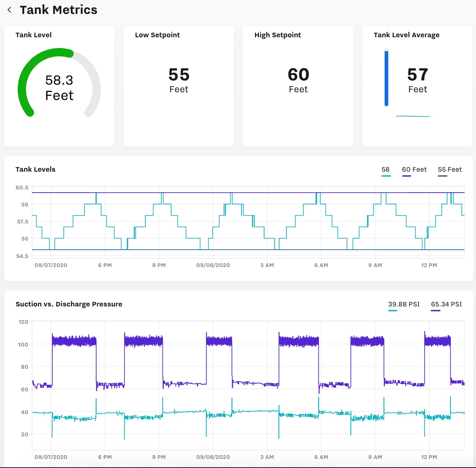Click the Tank Metrics page title
Image resolution: width=476 pixels, height=468 pixels.
tap(59, 10)
